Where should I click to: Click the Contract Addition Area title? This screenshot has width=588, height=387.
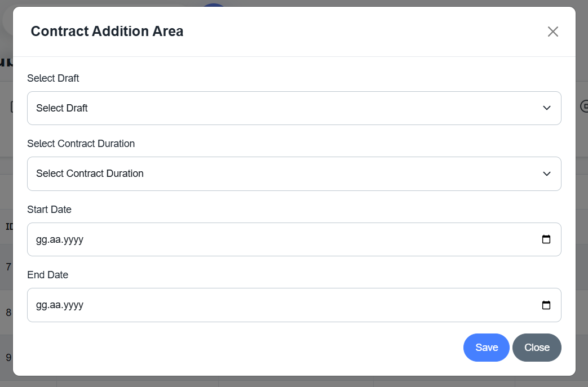pyautogui.click(x=107, y=32)
